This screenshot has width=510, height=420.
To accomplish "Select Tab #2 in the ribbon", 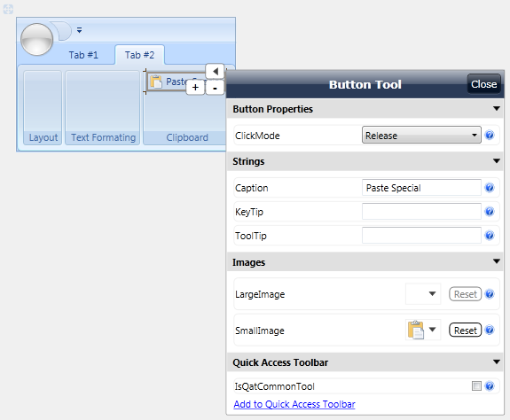I will click(139, 55).
